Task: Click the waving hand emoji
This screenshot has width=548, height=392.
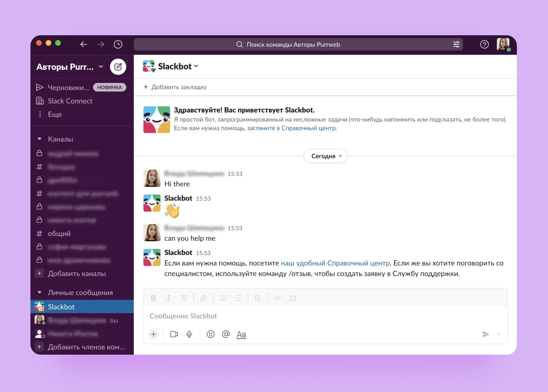Action: [x=172, y=211]
